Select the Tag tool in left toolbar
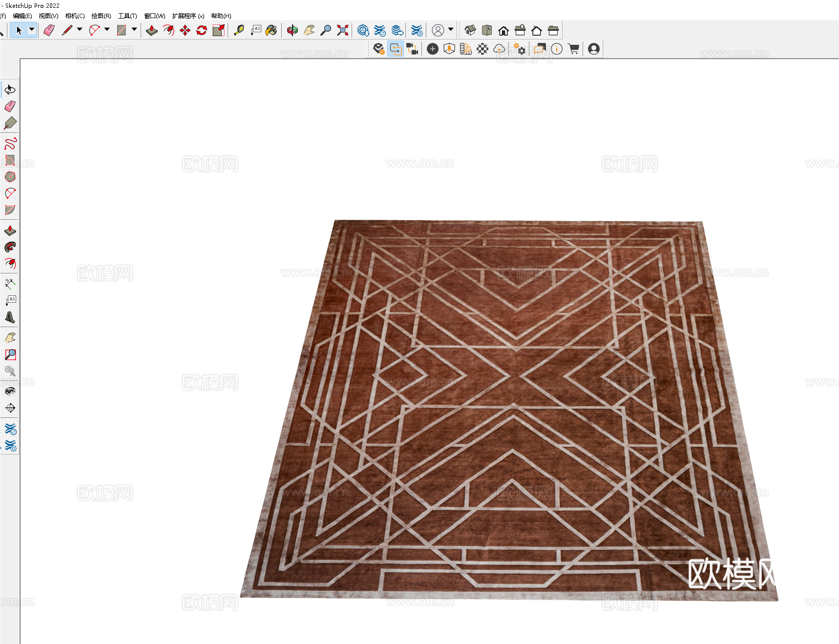Screen dimensions: 839x644 (10, 123)
